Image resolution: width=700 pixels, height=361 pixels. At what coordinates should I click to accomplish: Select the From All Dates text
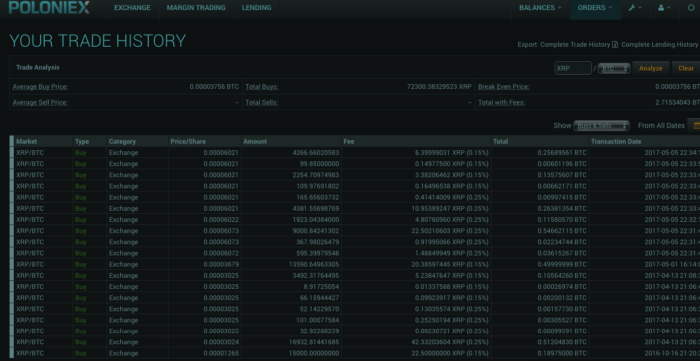tap(661, 125)
